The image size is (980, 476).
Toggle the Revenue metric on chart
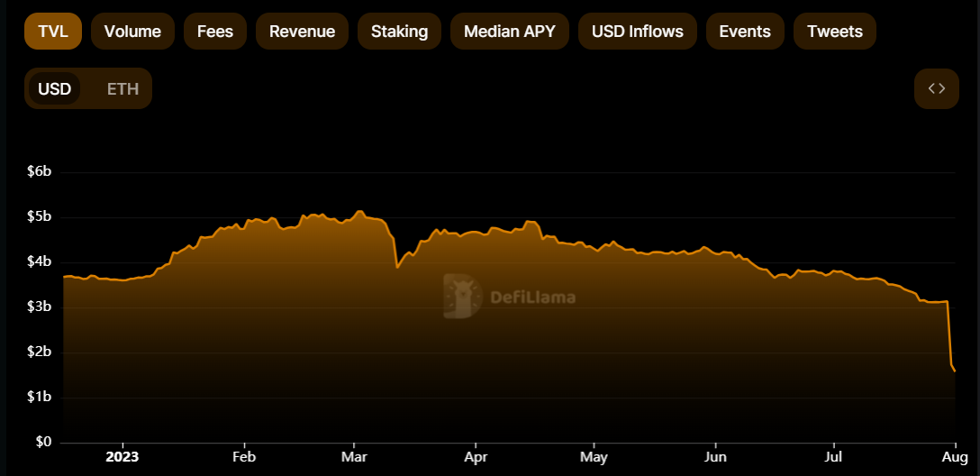302,32
